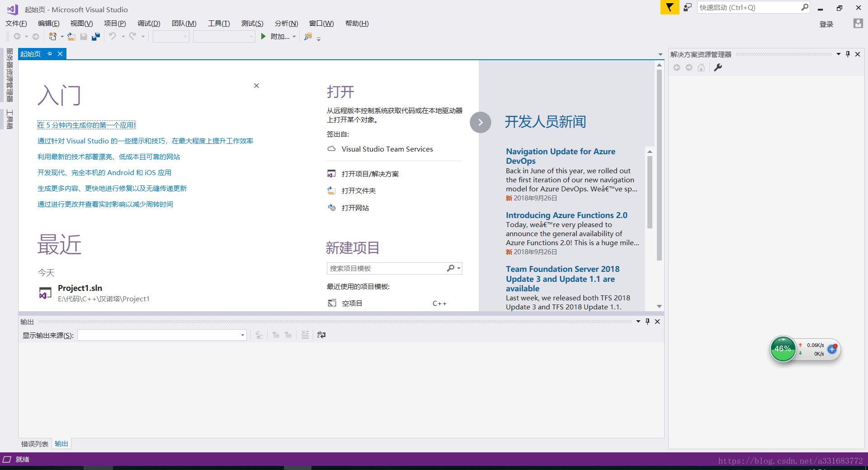Click Go to Next Message icon
This screenshot has height=470, width=868.
pos(288,335)
